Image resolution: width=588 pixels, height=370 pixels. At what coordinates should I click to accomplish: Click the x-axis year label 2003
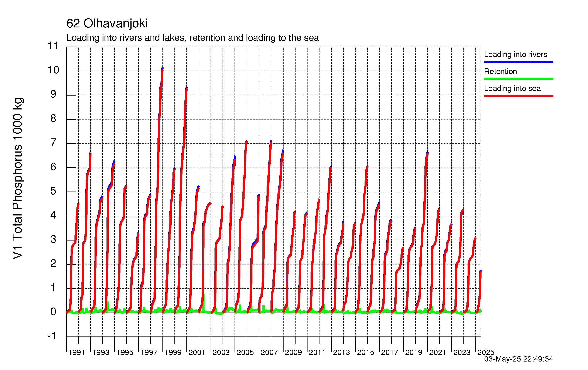[221, 352]
